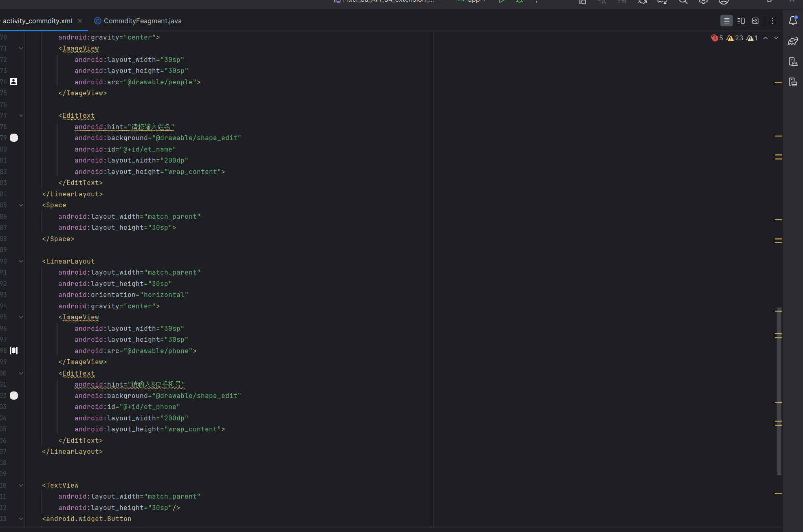Image resolution: width=803 pixels, height=532 pixels.
Task: Click shape_edit color preview gutter swatch for et_phone
Action: click(x=14, y=396)
